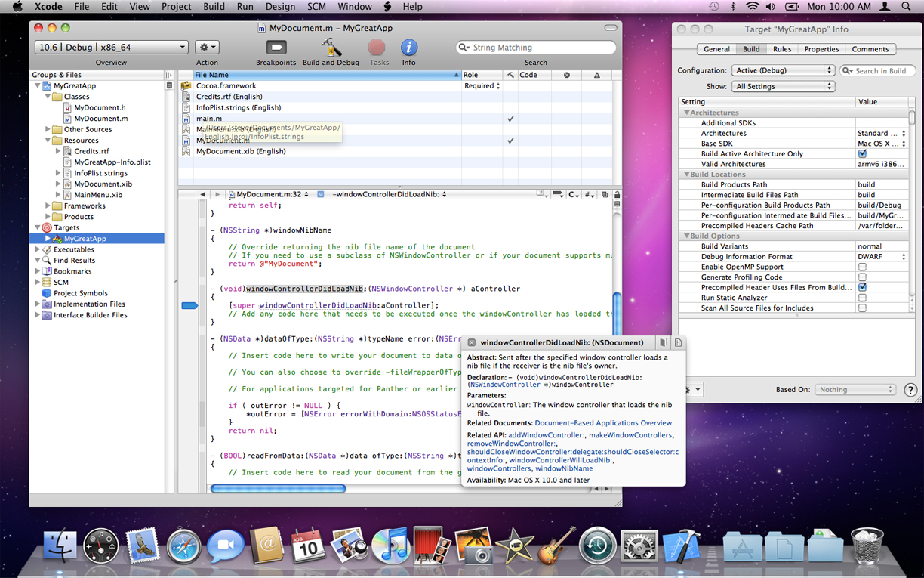
Task: Click the editor horizontal scrollbar thumb
Action: [278, 489]
